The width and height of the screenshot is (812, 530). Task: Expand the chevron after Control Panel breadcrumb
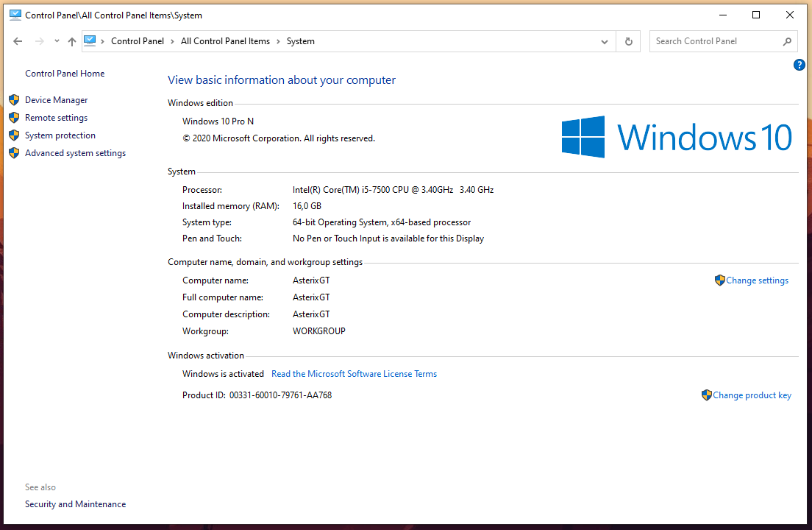[x=172, y=41]
